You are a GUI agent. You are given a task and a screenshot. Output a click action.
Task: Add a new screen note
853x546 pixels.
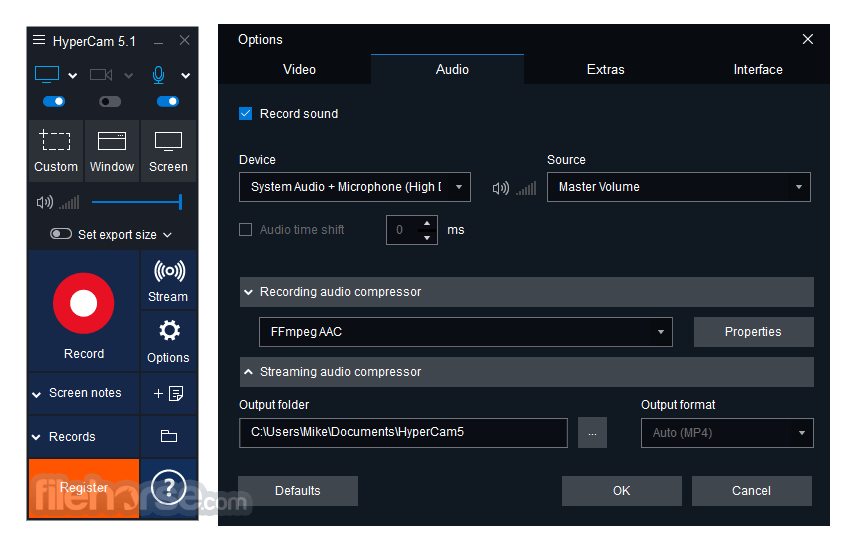(x=168, y=393)
